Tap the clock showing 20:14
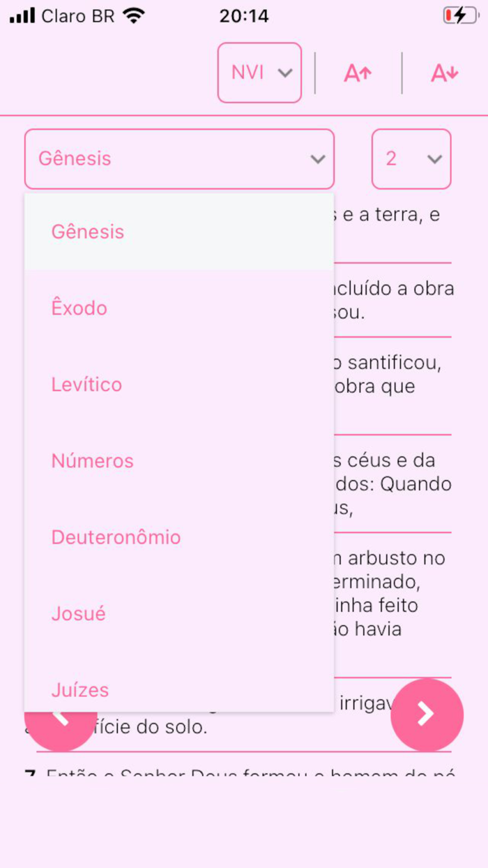 (244, 15)
